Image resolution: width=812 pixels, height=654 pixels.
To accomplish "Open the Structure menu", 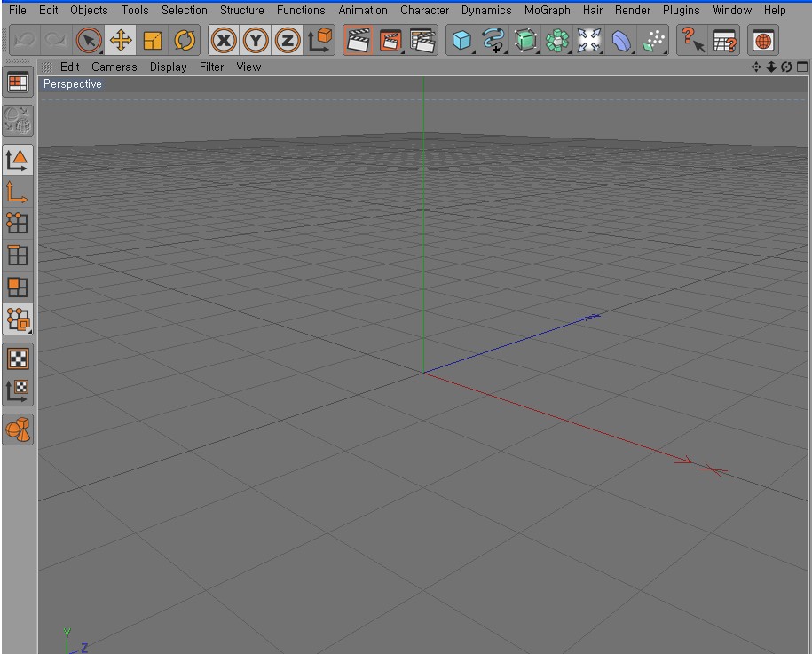I will (x=242, y=10).
